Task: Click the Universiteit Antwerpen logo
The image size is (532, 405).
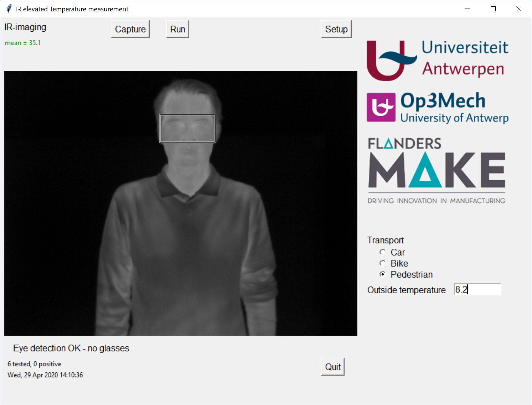Action: (x=437, y=60)
